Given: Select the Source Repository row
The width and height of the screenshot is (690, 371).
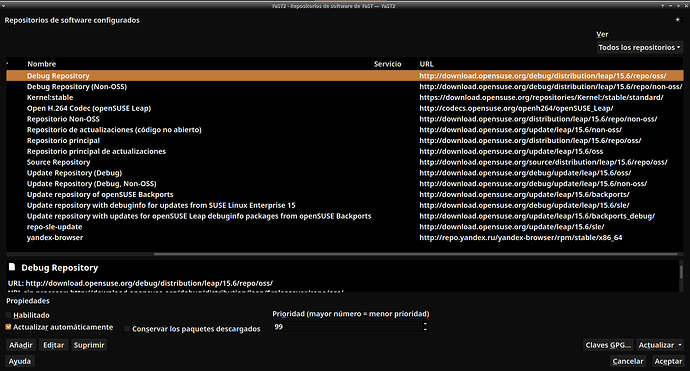Looking at the screenshot, I should click(x=345, y=162).
